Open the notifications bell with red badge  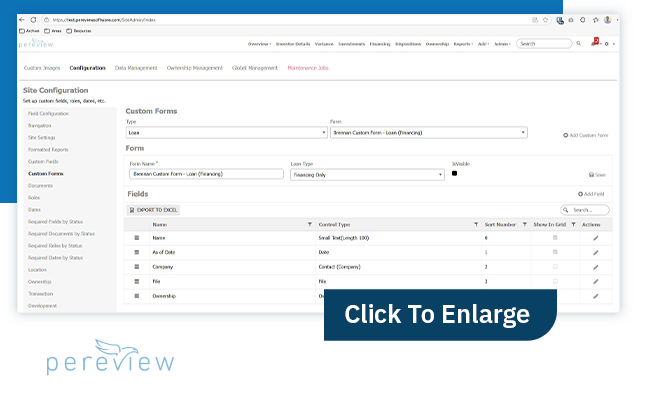click(594, 43)
